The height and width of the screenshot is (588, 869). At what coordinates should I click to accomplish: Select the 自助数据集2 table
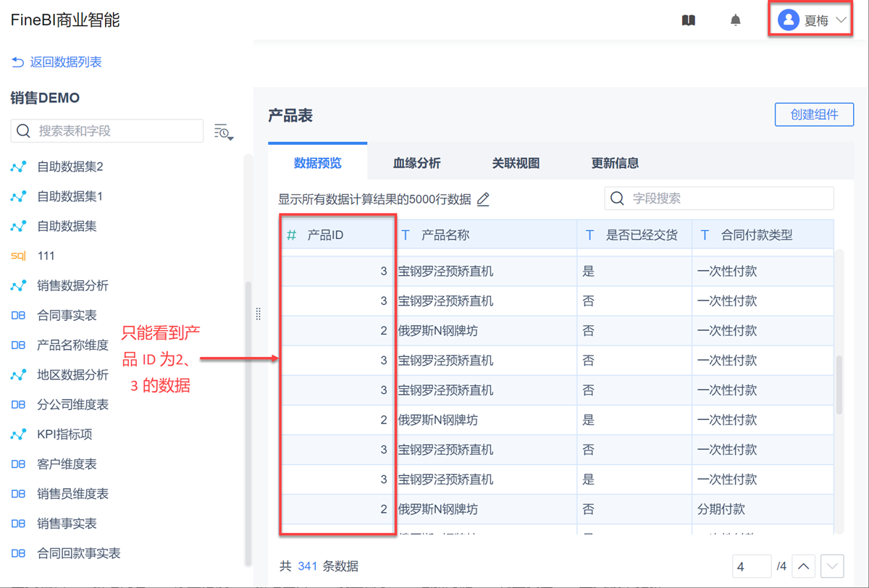coord(70,167)
